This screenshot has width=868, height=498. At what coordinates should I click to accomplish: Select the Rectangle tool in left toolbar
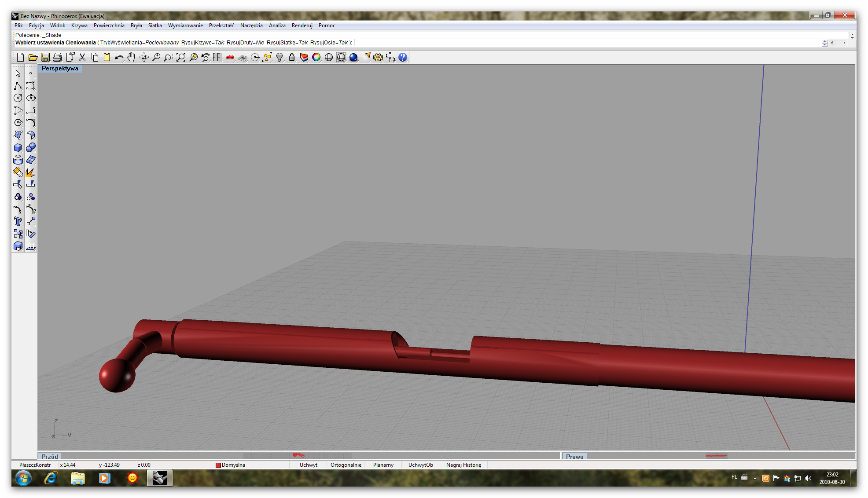pos(31,110)
